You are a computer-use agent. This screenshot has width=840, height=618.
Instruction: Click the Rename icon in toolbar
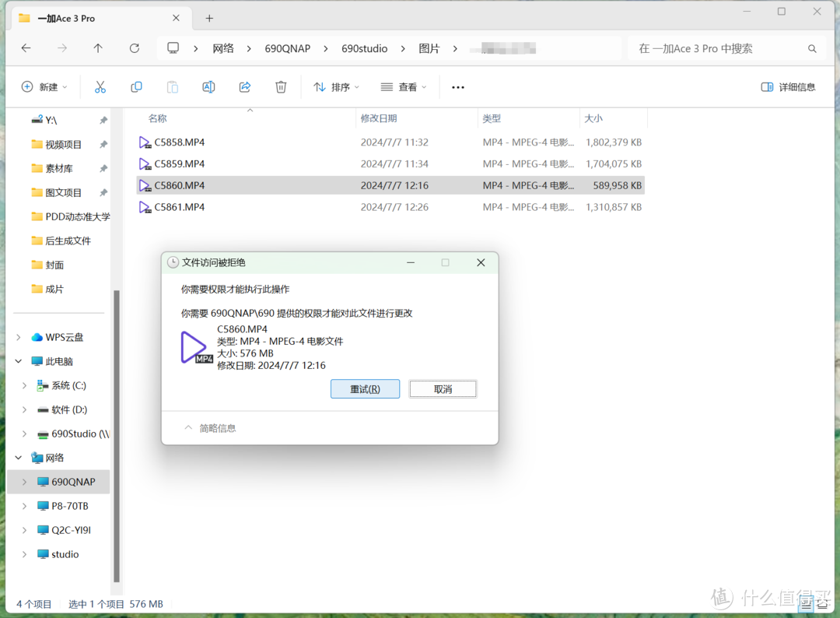coord(208,87)
